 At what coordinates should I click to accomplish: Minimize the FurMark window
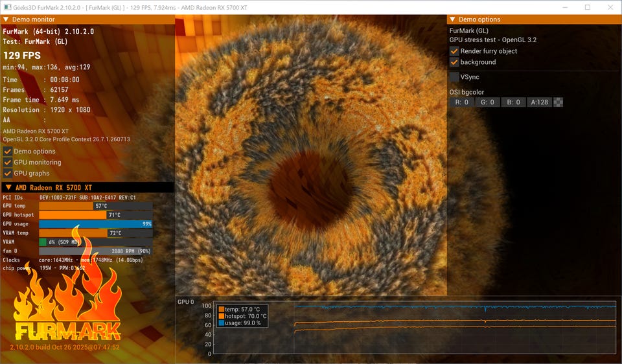tap(565, 7)
